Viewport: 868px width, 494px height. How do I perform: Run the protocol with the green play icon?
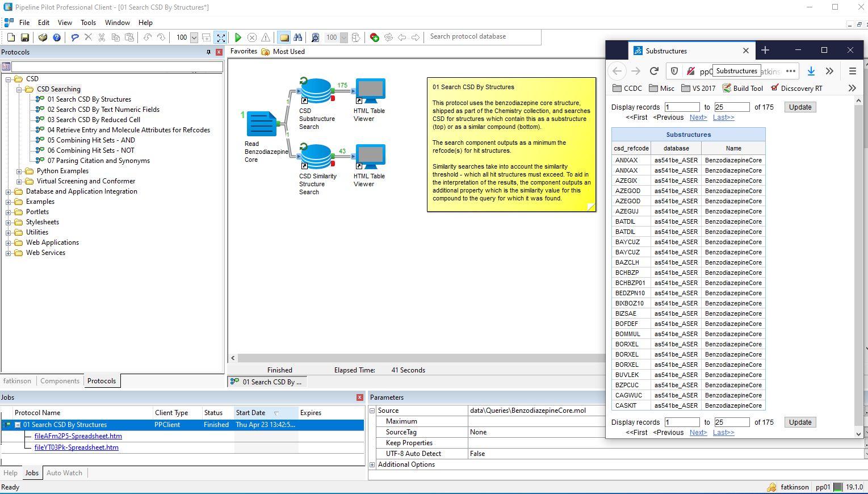tap(238, 37)
